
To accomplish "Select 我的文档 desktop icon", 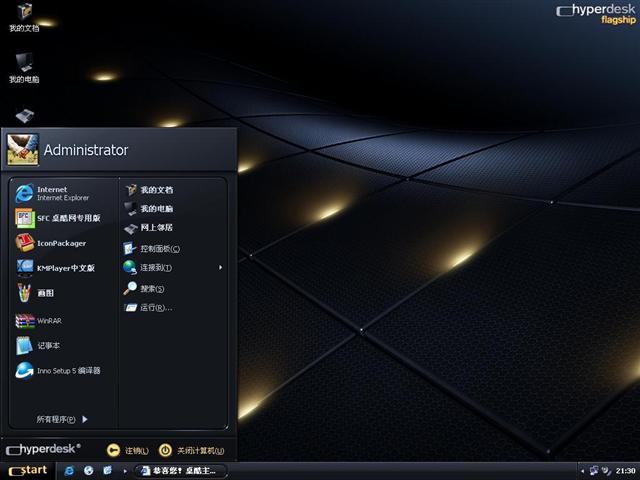I will 24,18.
